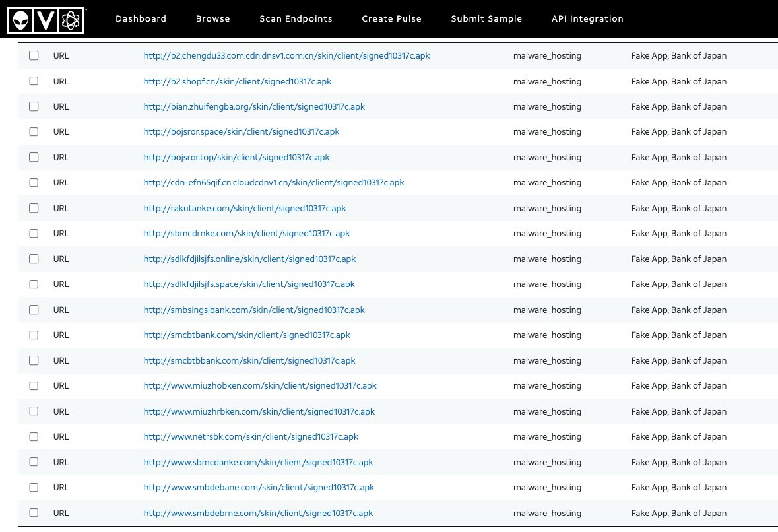
Task: Click malware_hosting role in rakutanke.com row
Action: tap(547, 209)
